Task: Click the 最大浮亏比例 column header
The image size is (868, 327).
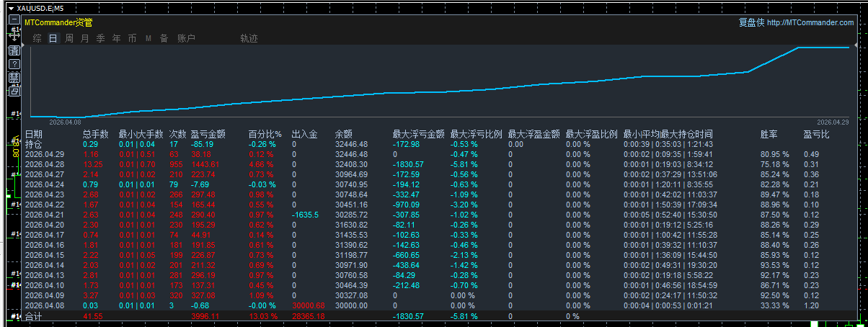Action: [477, 134]
